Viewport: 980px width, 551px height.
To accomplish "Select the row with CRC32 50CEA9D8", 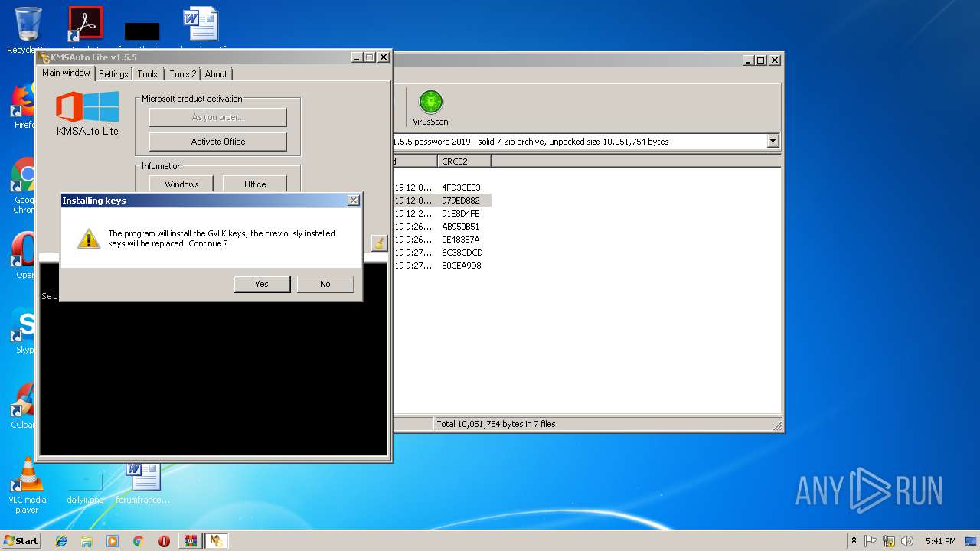I will (461, 266).
